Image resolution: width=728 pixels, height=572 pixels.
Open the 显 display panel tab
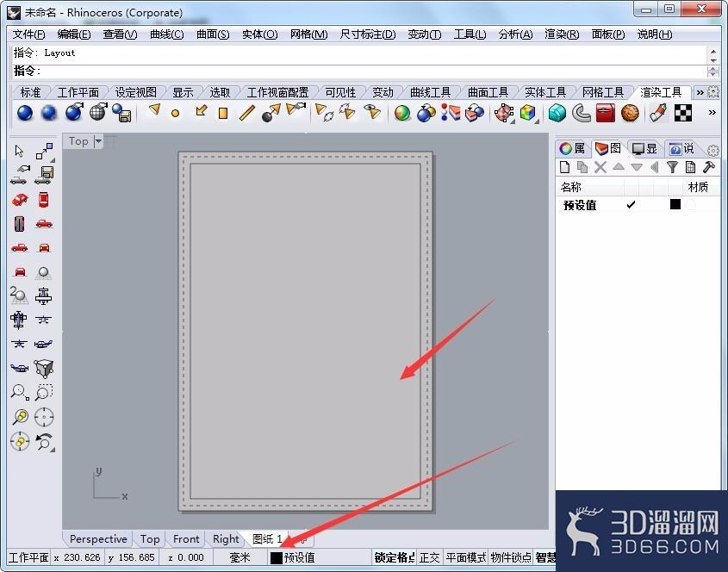[x=645, y=148]
